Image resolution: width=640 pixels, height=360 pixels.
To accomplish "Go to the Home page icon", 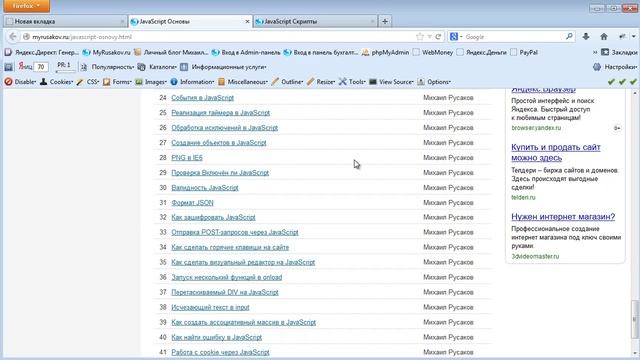I will point(604,37).
